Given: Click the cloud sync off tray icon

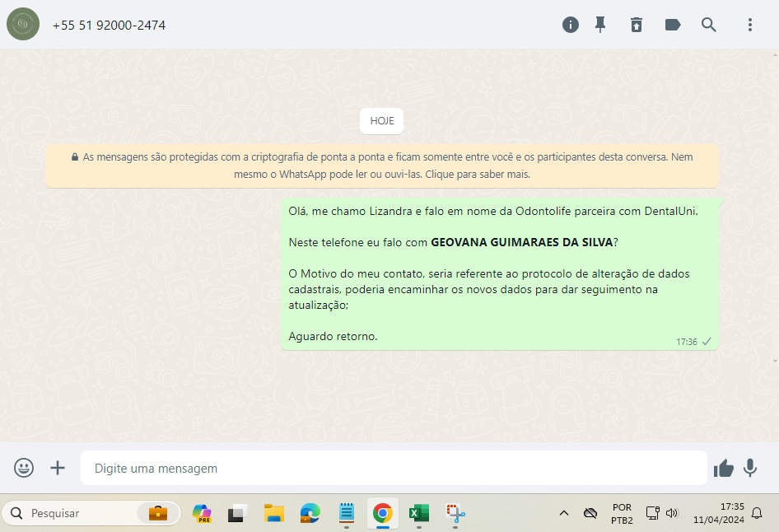Looking at the screenshot, I should click(x=590, y=513).
